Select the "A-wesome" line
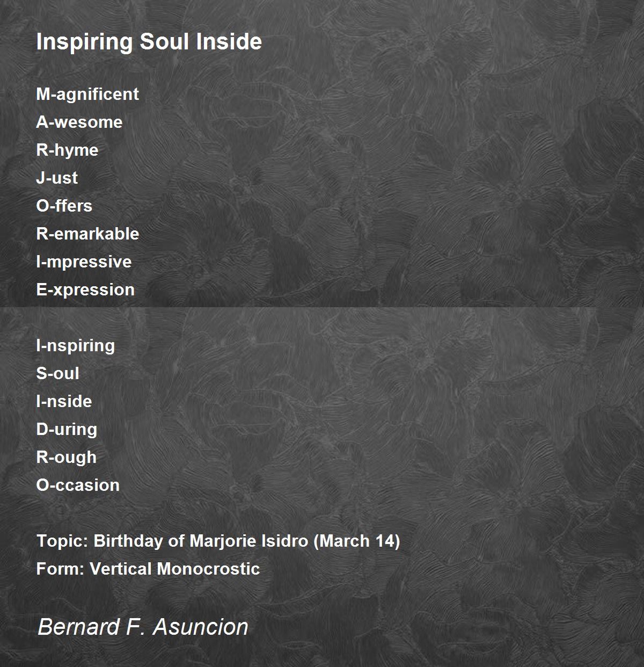The image size is (644, 667). [x=79, y=122]
